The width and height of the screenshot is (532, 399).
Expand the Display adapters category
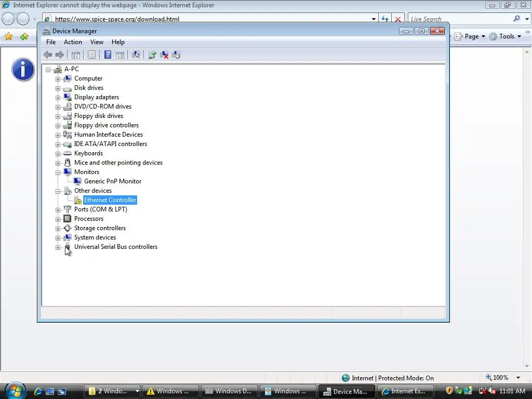coord(58,98)
